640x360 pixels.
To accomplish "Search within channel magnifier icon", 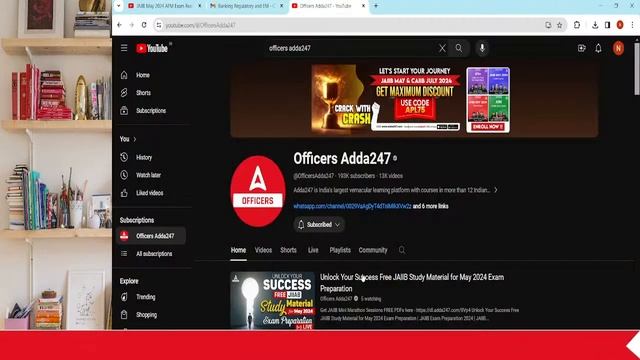I will tap(402, 250).
